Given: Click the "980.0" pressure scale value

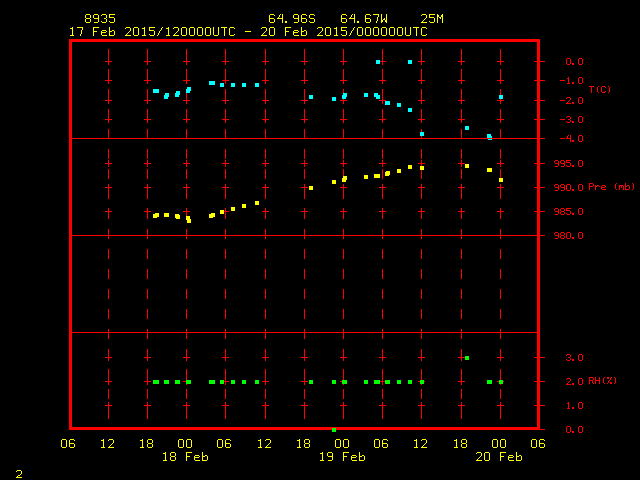Looking at the screenshot, I should coord(569,236).
